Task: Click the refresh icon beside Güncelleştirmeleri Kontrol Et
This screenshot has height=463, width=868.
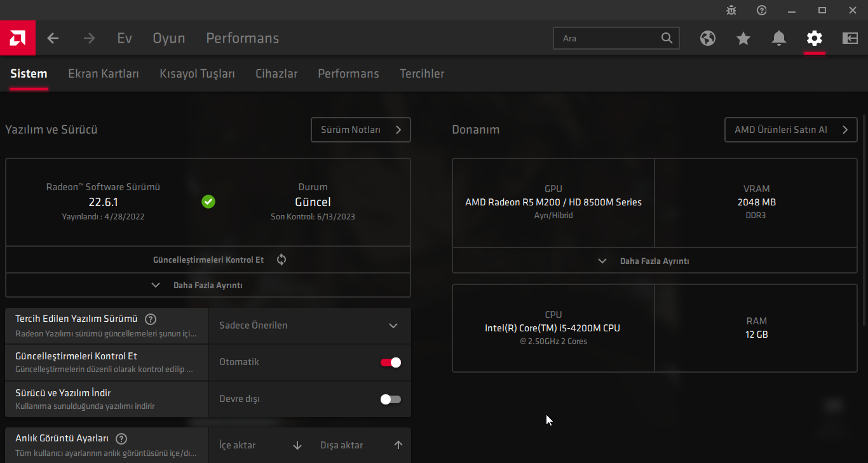Action: click(281, 259)
